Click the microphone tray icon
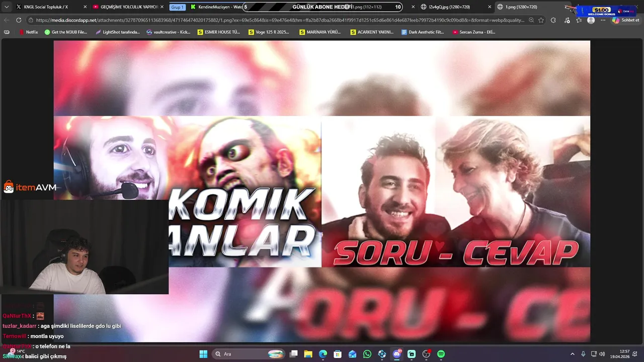 pyautogui.click(x=583, y=354)
